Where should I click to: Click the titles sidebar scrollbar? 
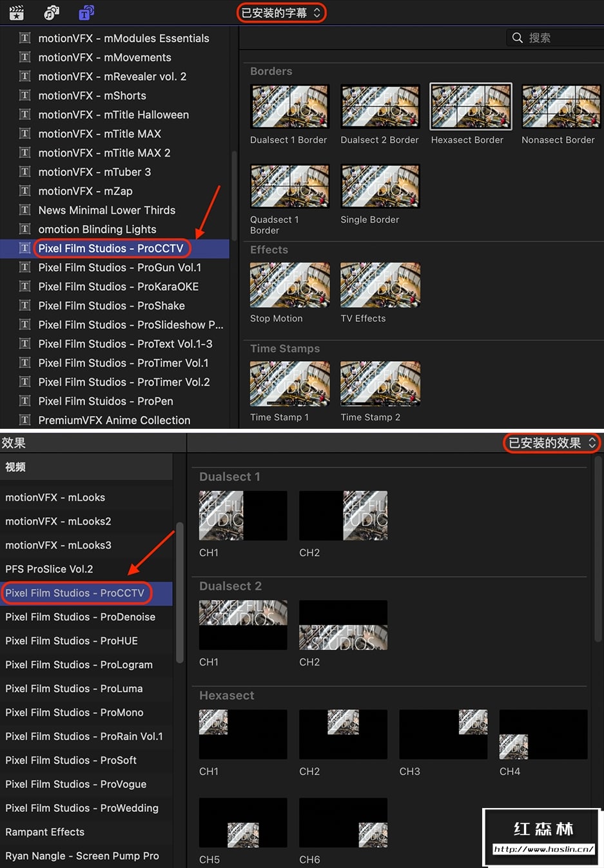coord(234,196)
